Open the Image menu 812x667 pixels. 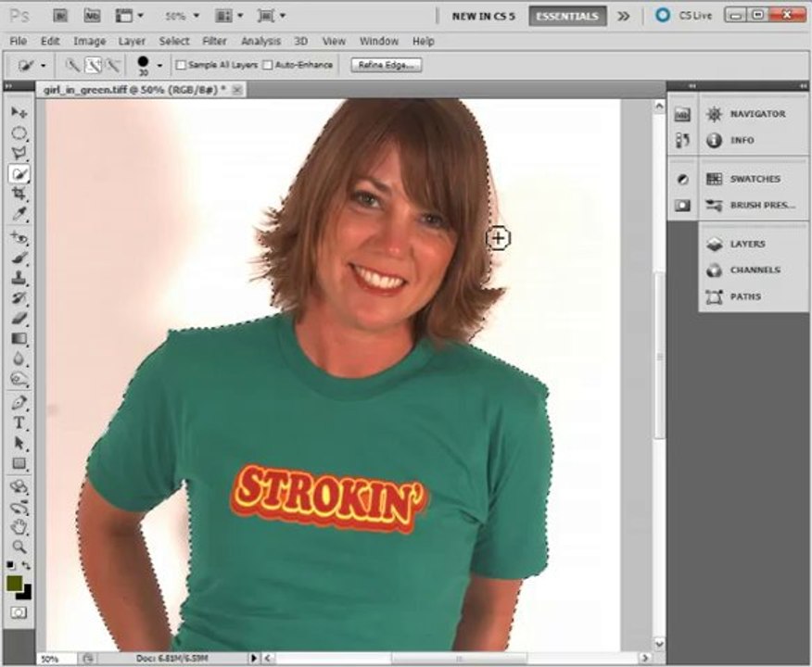[x=89, y=41]
